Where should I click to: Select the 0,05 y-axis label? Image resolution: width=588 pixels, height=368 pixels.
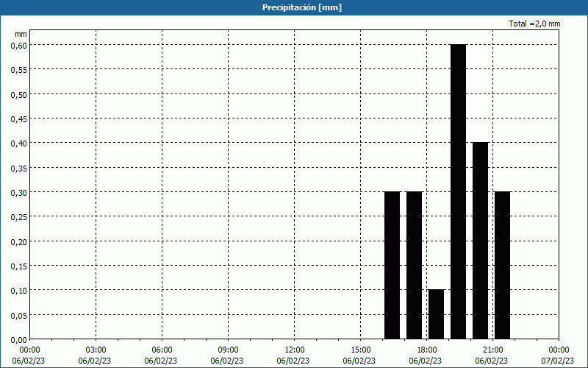pos(19,315)
